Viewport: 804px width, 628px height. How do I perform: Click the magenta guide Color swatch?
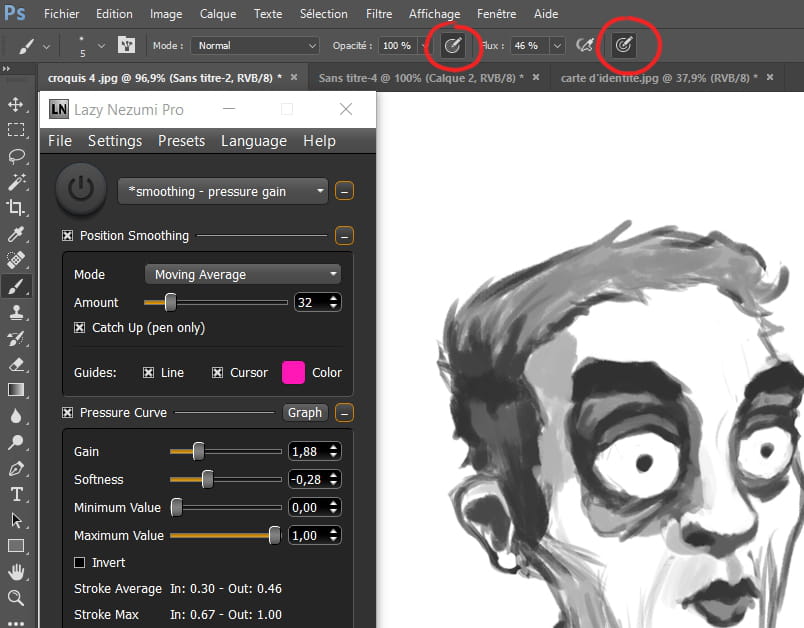(293, 373)
